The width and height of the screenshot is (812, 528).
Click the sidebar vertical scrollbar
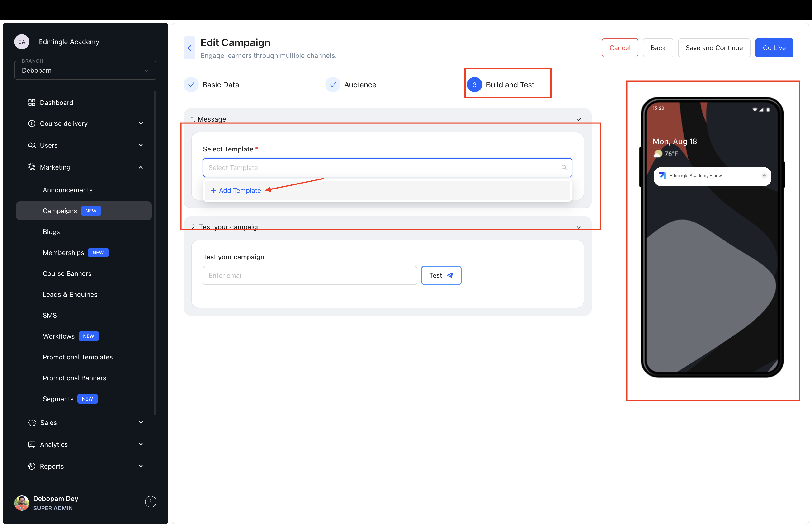point(155,252)
